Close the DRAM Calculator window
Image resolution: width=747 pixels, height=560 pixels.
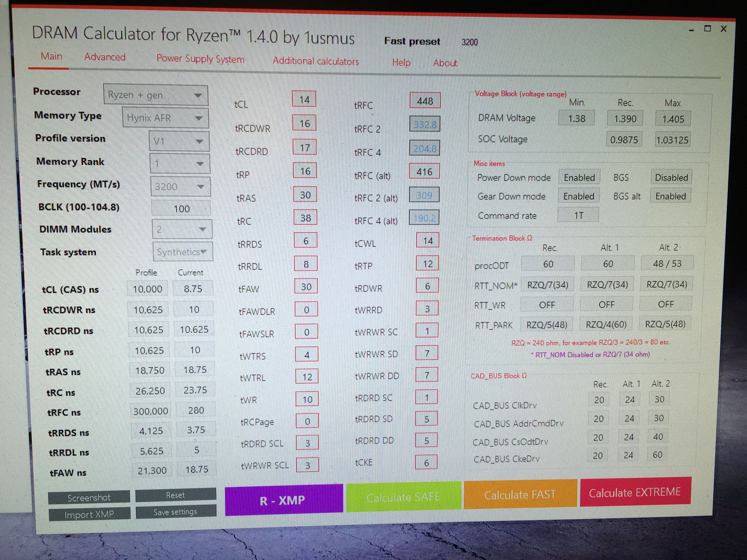point(723,29)
